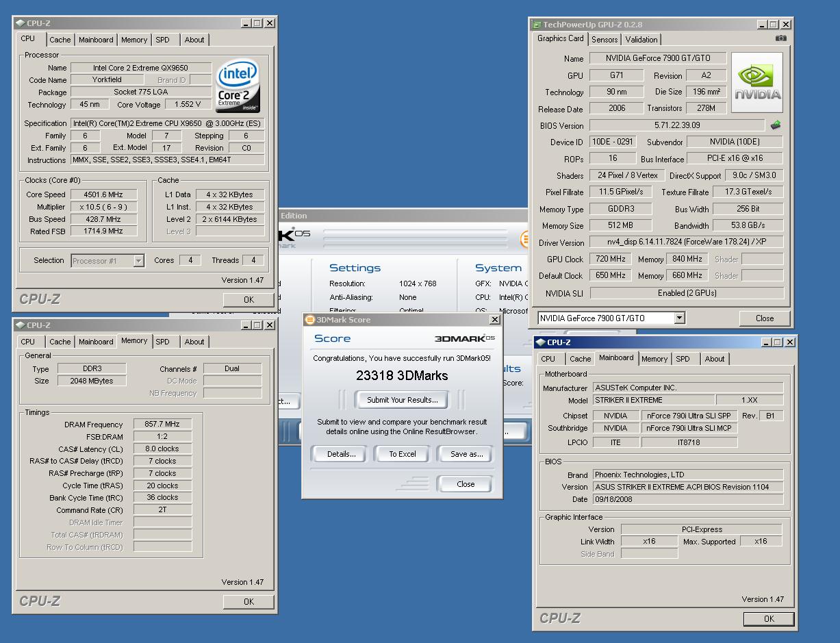Open About tab in CPU-Z Memory timings window
The width and height of the screenshot is (840, 643).
click(x=194, y=342)
